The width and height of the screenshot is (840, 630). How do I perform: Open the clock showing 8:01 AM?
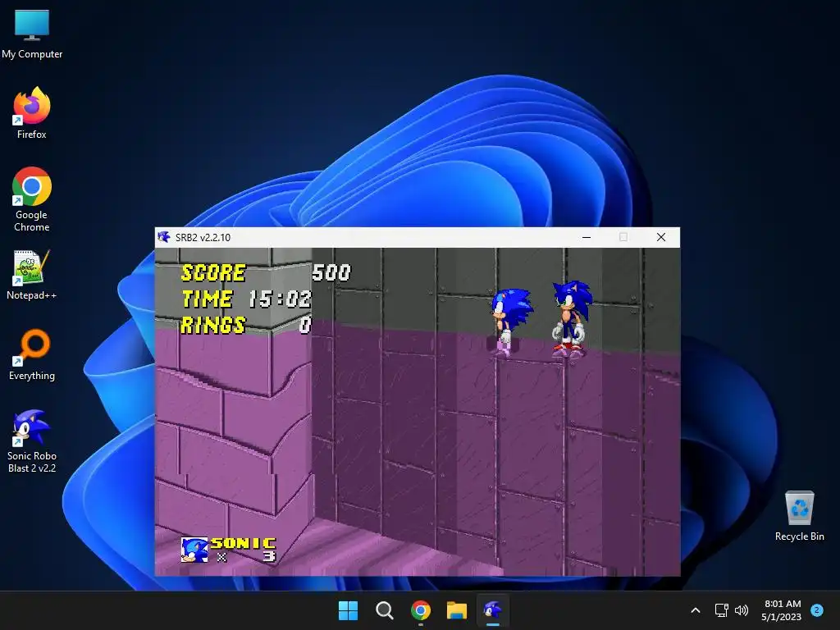point(782,610)
